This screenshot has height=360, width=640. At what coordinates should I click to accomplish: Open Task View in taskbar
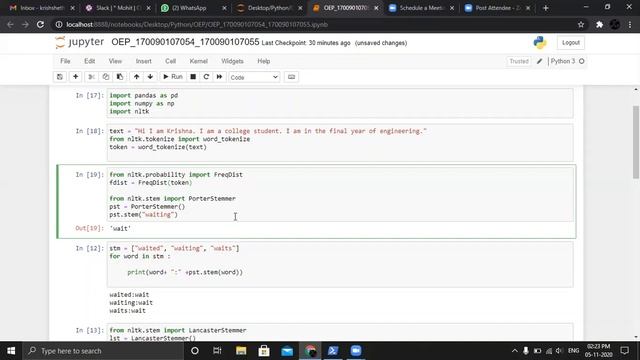217,351
